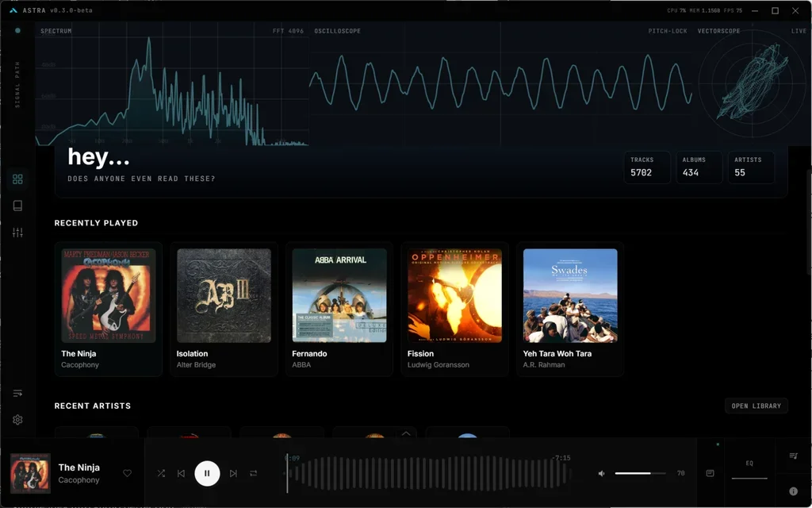Expand the now-playing panel with up chevron
This screenshot has height=508, width=812.
[x=406, y=433]
